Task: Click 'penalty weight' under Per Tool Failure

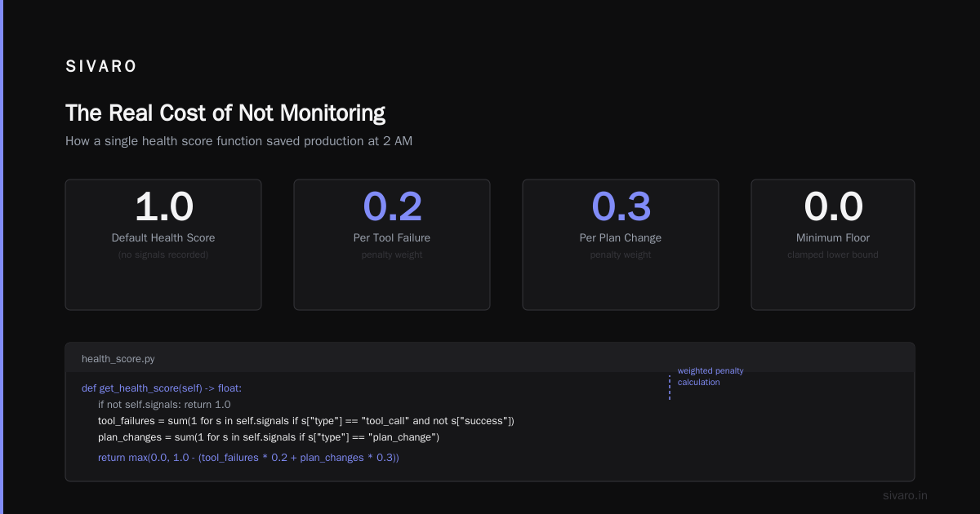Action: coord(392,255)
